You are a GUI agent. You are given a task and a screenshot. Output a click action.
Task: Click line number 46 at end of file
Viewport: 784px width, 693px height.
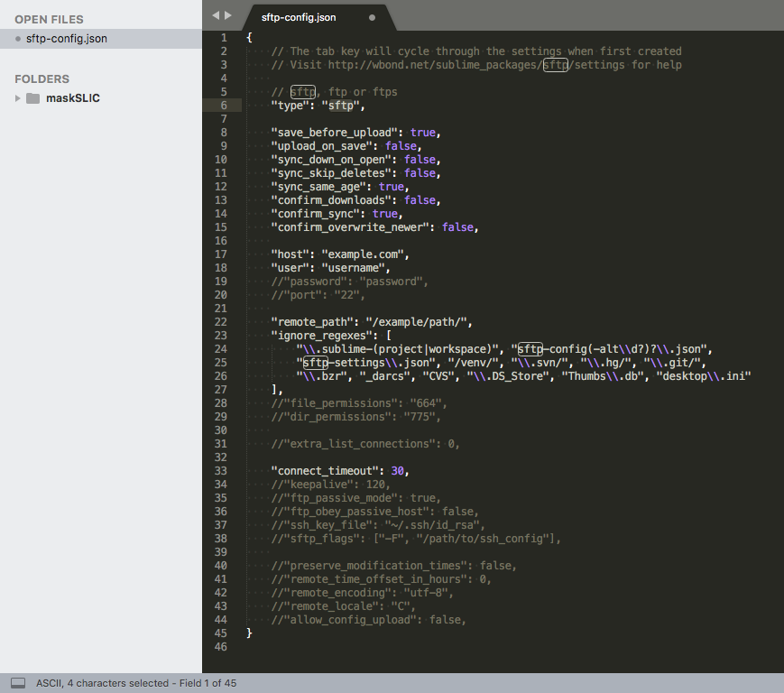tap(222, 647)
